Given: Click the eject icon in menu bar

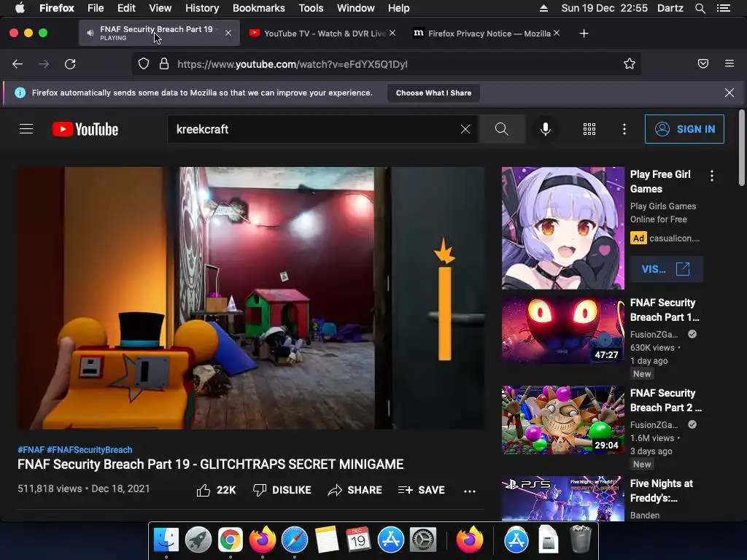Looking at the screenshot, I should pyautogui.click(x=543, y=8).
